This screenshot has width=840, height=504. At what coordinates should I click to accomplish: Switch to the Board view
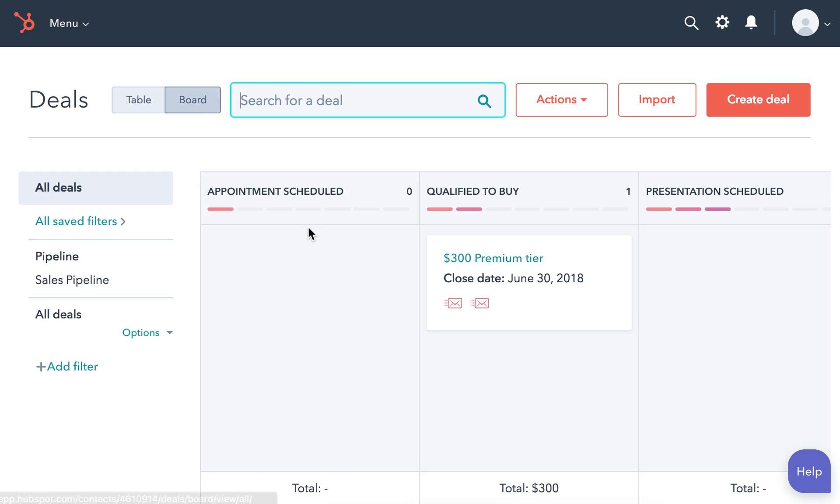[192, 100]
